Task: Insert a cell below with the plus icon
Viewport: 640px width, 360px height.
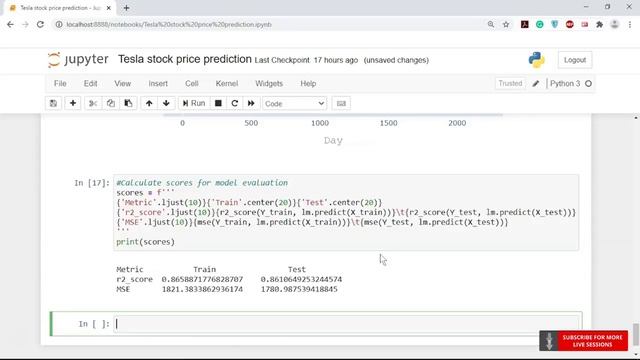Action: coord(73,103)
